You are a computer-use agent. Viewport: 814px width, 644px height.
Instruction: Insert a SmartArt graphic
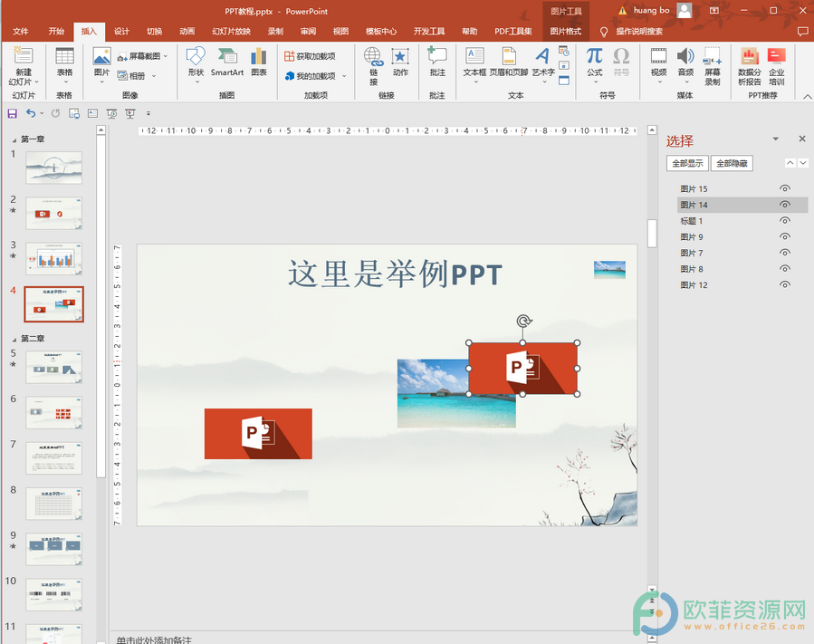227,62
